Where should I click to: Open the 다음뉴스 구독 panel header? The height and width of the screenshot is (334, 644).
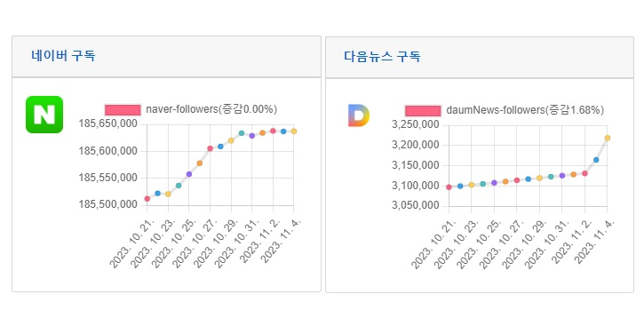tap(480, 57)
